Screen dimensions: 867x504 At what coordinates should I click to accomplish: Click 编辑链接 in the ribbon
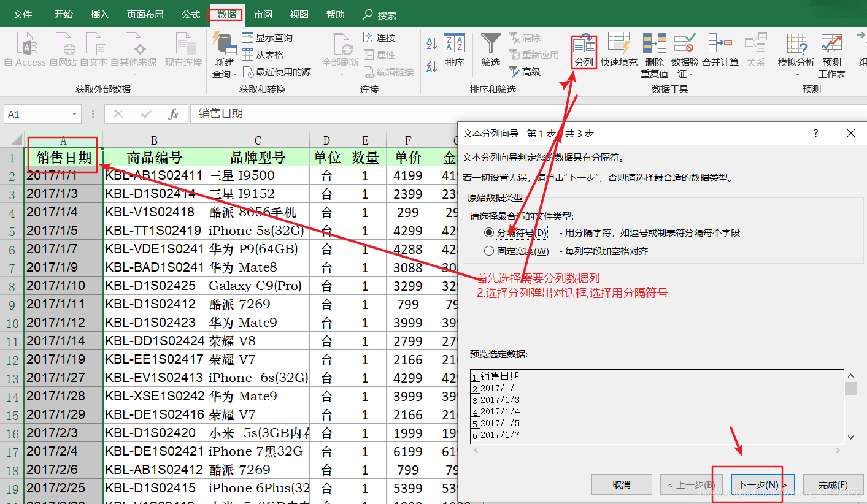point(388,72)
